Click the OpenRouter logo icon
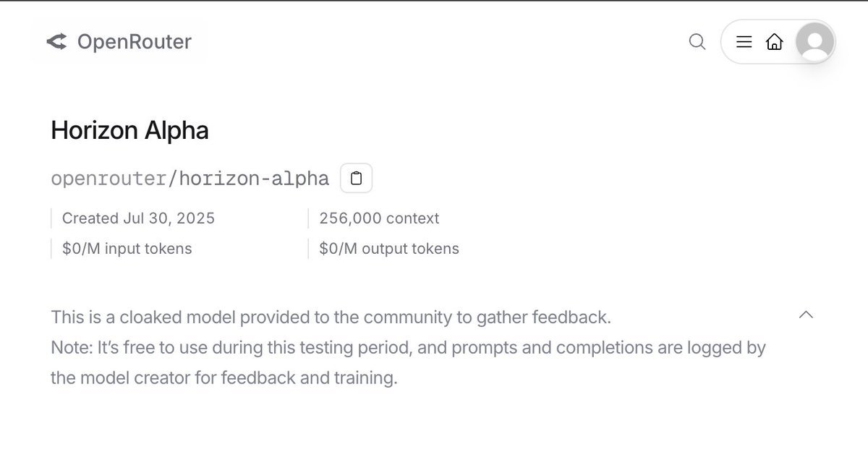The image size is (868, 452). 56,42
